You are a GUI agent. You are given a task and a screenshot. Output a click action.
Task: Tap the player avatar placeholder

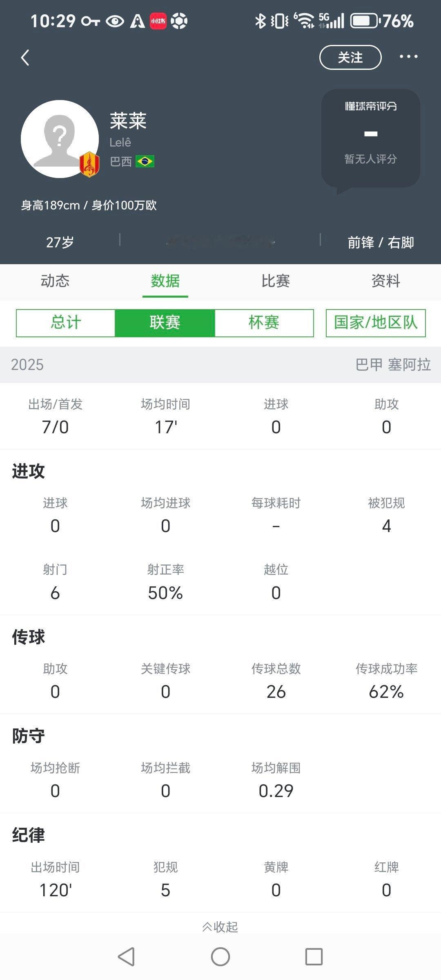coord(60,139)
